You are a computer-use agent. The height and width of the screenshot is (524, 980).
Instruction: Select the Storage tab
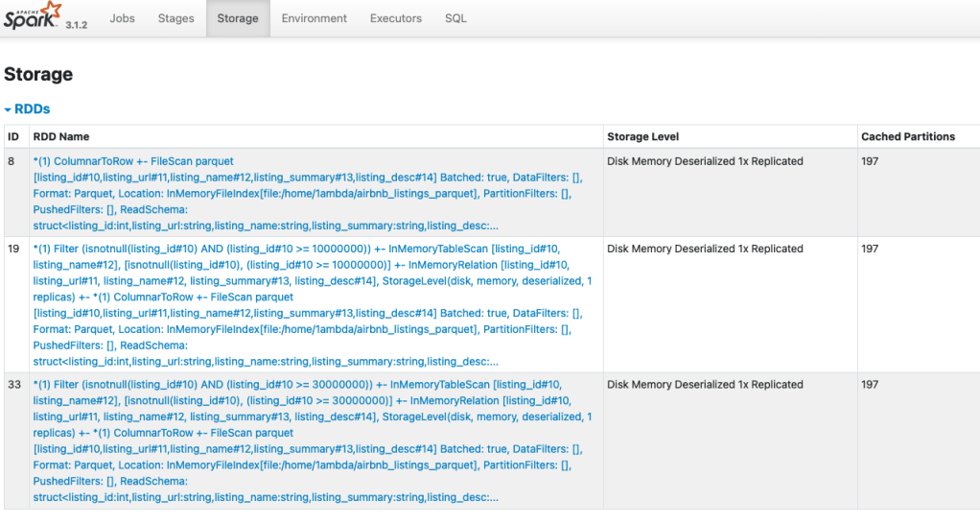tap(237, 18)
